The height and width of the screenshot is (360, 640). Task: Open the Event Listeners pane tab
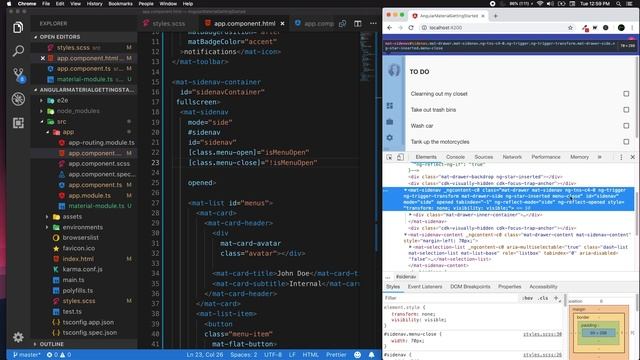[x=424, y=287]
